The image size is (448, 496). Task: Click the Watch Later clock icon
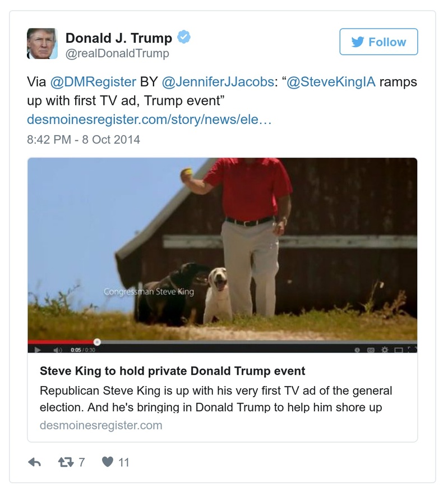tap(357, 349)
